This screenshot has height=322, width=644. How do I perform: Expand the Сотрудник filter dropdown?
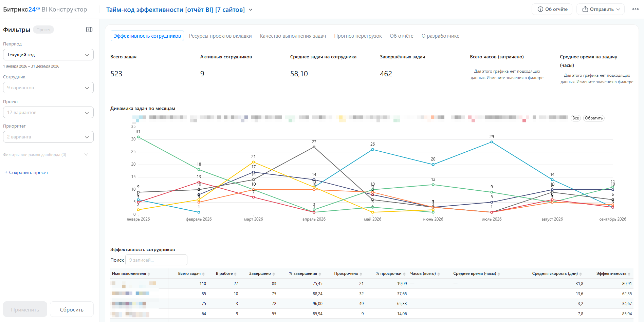[48, 88]
